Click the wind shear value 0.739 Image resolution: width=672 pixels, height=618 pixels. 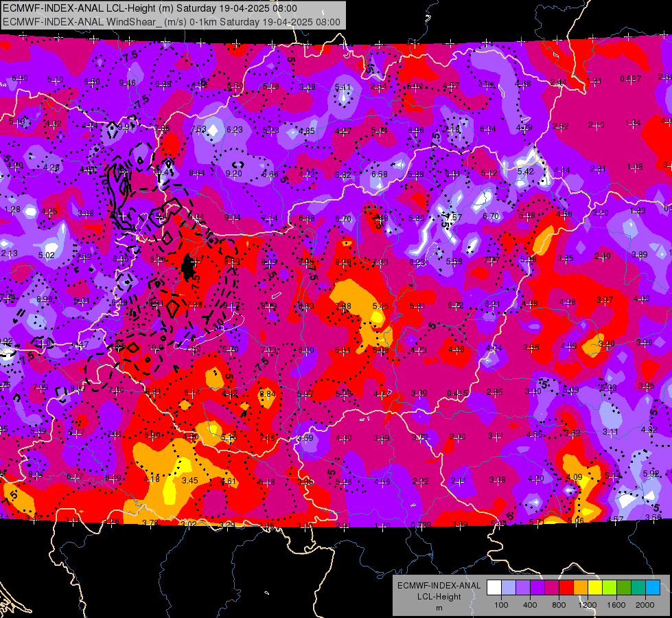tap(421, 525)
